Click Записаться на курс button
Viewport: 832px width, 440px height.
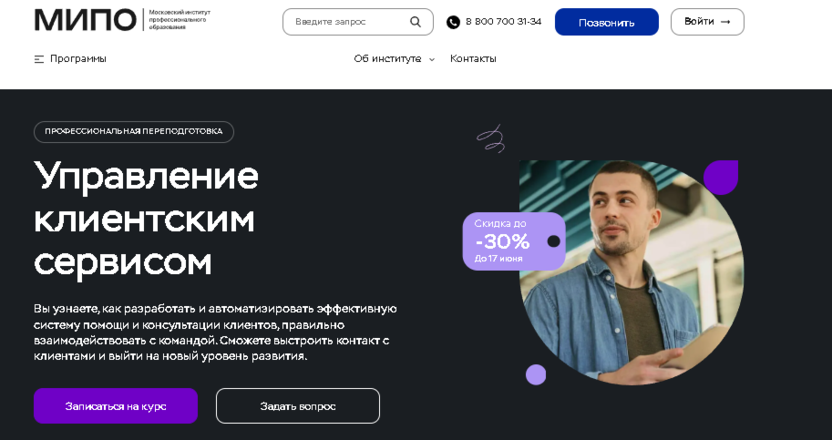coord(116,406)
